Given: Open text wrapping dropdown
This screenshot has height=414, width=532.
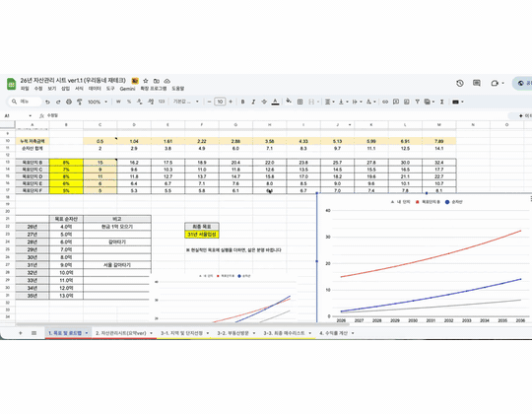Looking at the screenshot, I should point(357,102).
